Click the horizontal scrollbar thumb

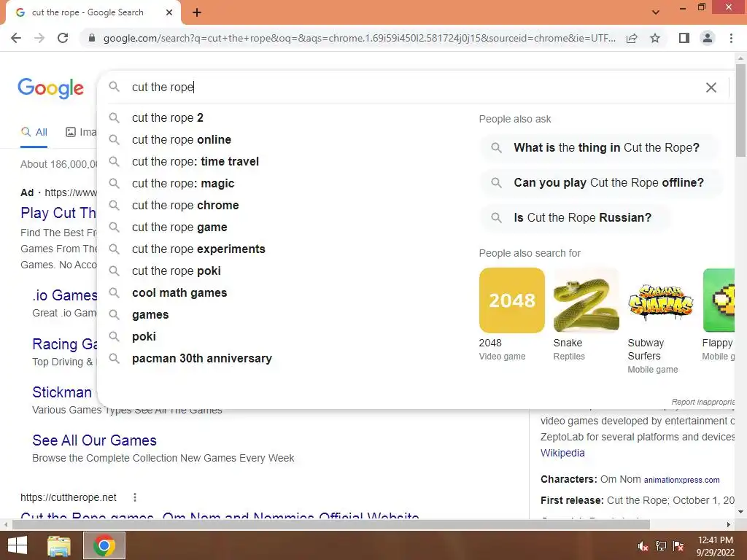331,525
